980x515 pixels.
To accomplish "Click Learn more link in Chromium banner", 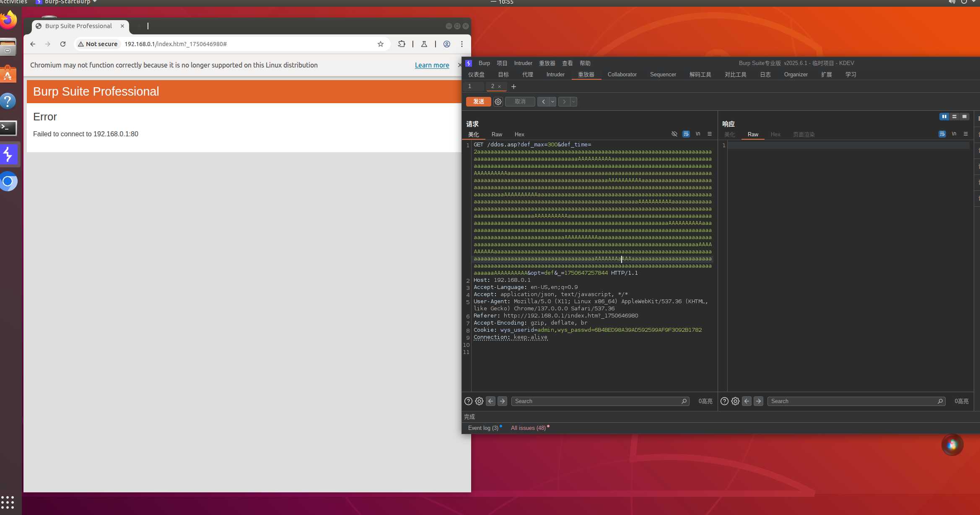I will tap(432, 65).
